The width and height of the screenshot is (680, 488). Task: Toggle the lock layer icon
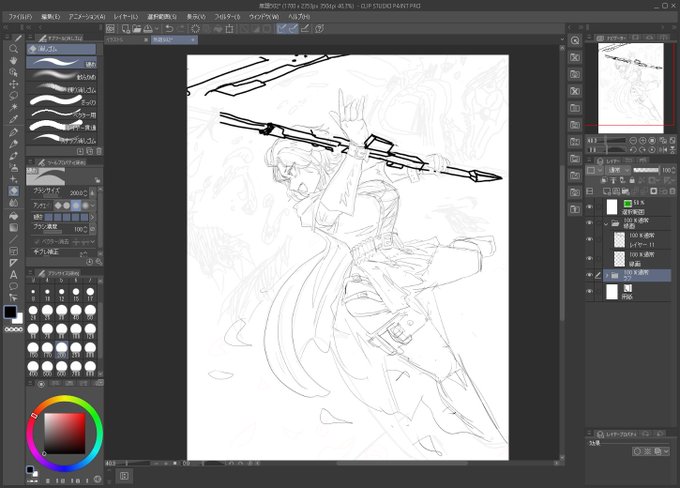[x=632, y=180]
